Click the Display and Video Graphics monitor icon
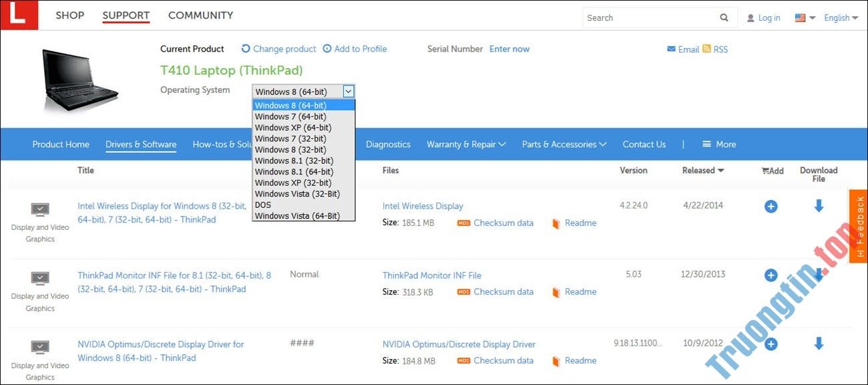This screenshot has width=868, height=385. [x=39, y=209]
